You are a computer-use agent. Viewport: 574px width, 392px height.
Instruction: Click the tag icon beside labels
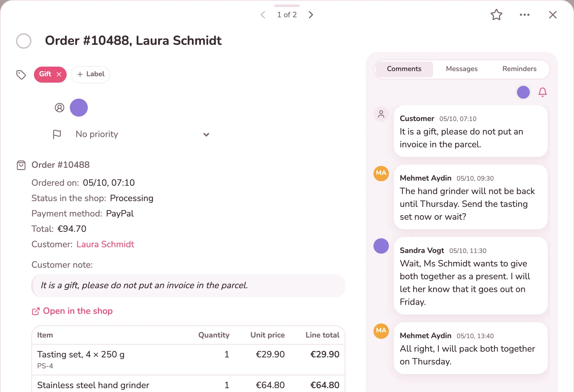point(21,75)
